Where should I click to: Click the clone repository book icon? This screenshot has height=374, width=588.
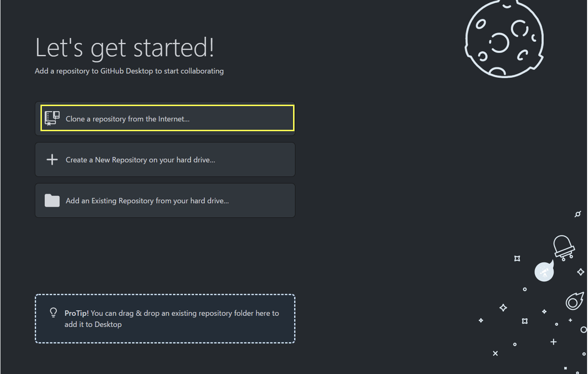[52, 119]
